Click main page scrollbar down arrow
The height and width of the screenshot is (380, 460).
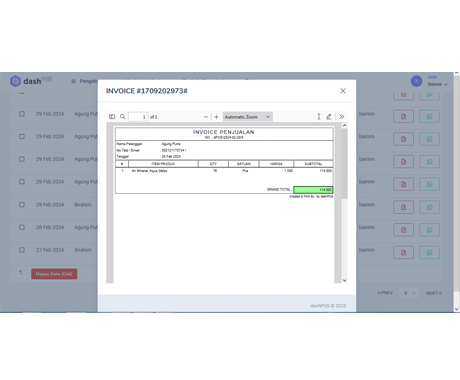point(457,309)
